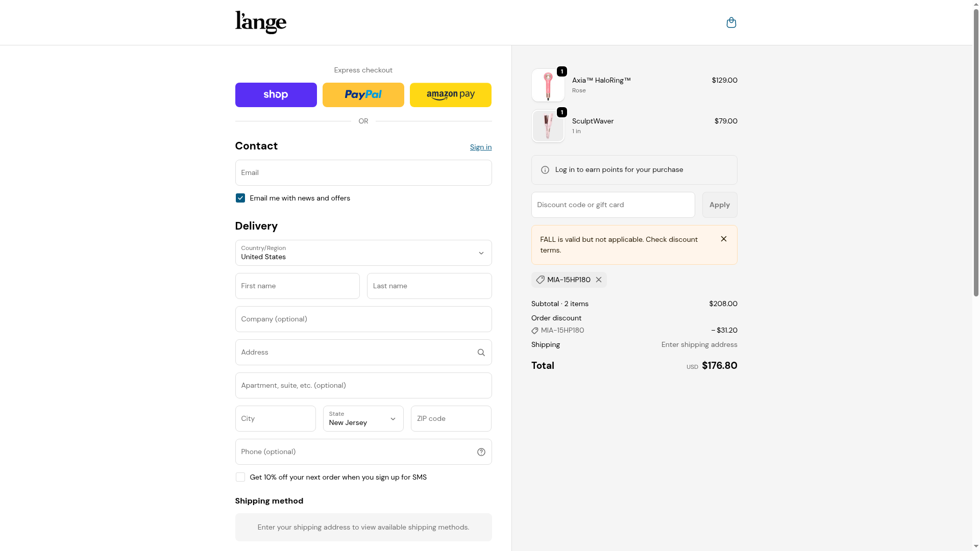This screenshot has height=551, width=980.
Task: Check out with Amazon Pay
Action: (450, 95)
